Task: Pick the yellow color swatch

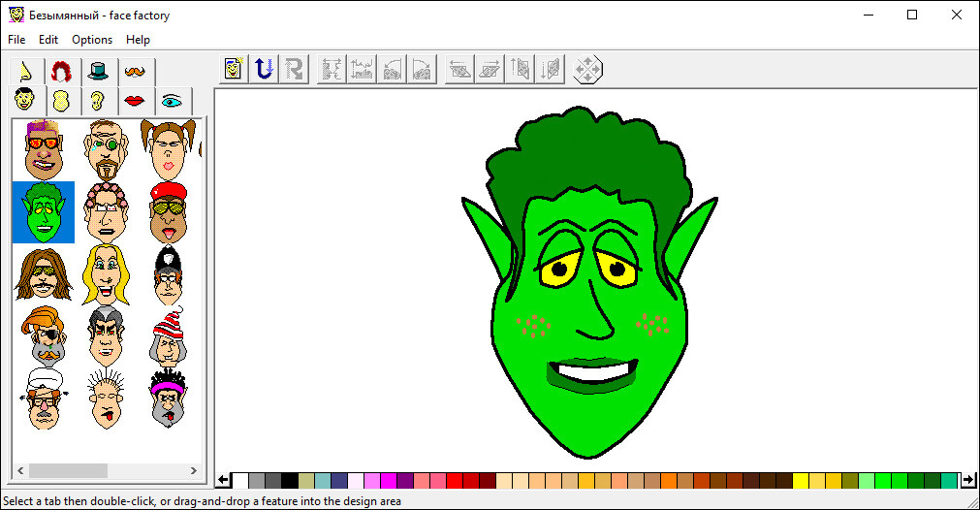Action: point(800,480)
